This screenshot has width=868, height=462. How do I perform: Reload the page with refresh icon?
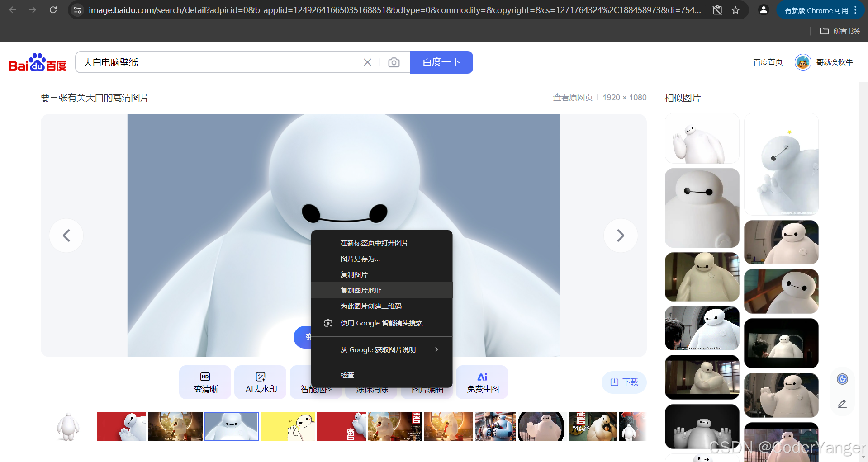pos(53,10)
